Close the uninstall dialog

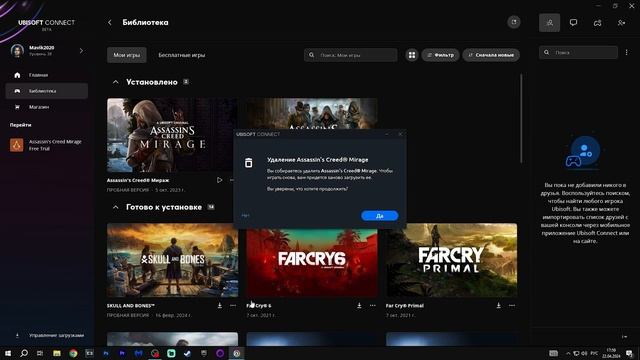pos(400,134)
